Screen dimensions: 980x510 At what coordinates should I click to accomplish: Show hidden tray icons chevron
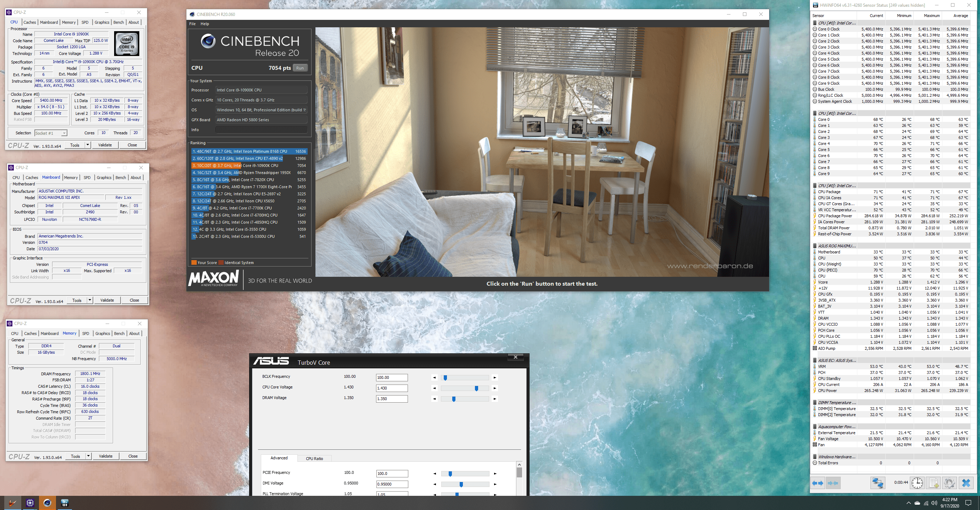pos(908,503)
